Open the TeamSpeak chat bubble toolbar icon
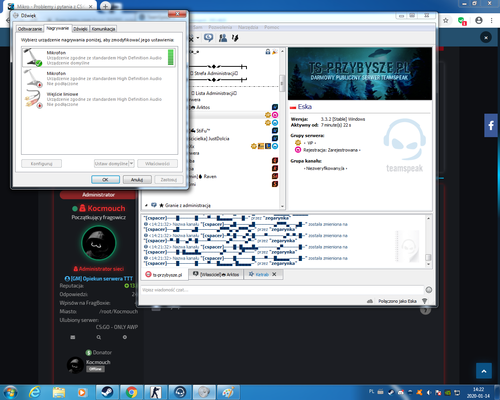 209,38
